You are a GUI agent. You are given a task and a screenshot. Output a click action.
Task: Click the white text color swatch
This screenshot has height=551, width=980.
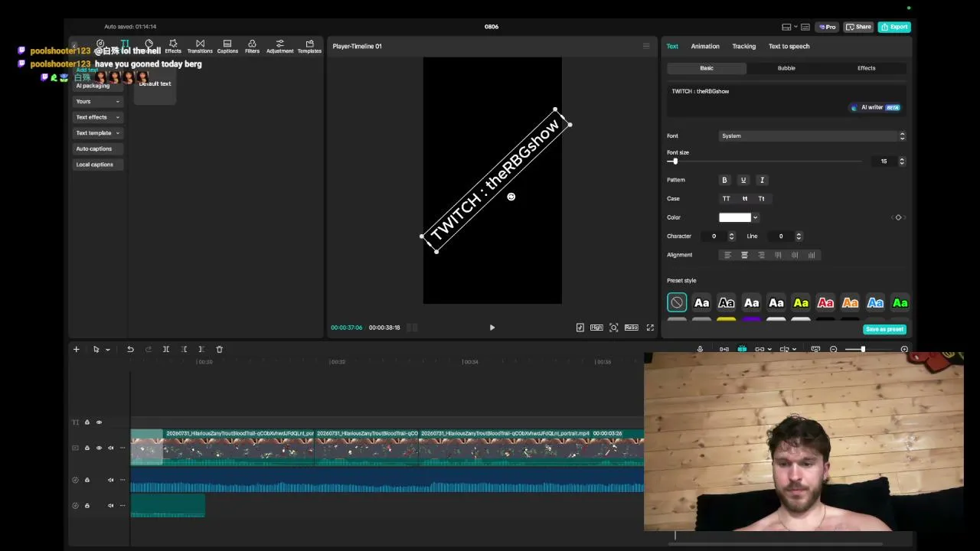coord(734,217)
